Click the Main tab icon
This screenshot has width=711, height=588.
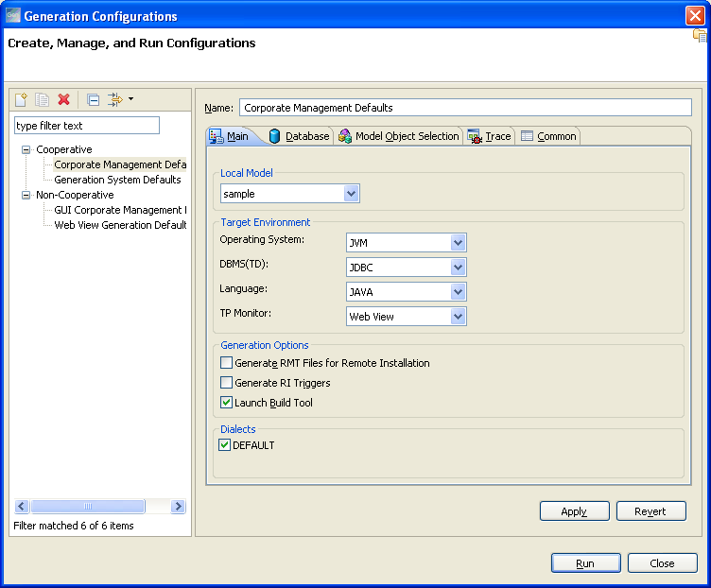[x=217, y=136]
